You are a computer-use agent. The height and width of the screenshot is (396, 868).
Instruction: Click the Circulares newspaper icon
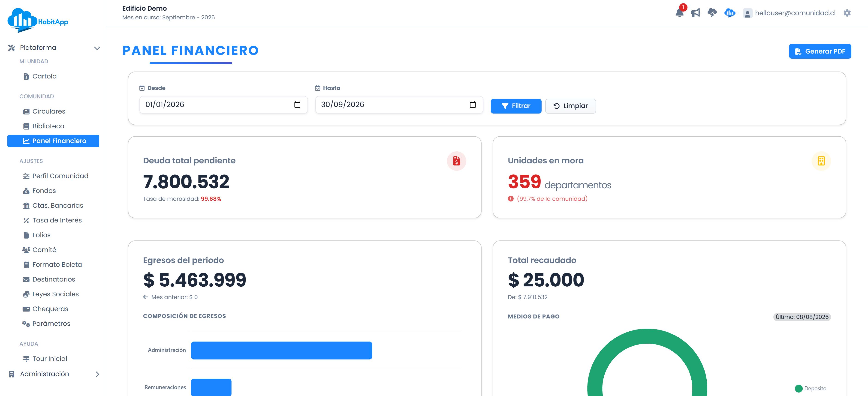[x=26, y=111]
